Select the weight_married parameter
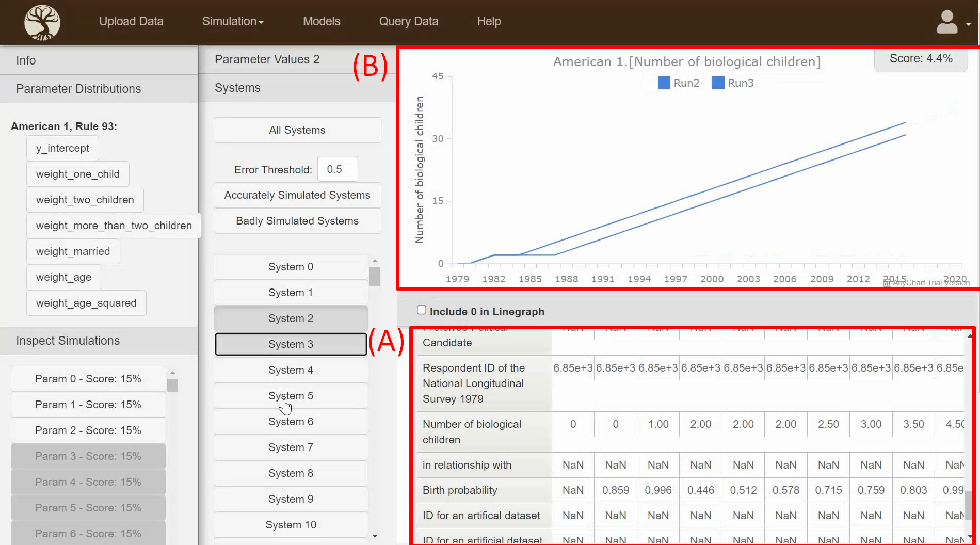The height and width of the screenshot is (545, 980). [x=73, y=251]
